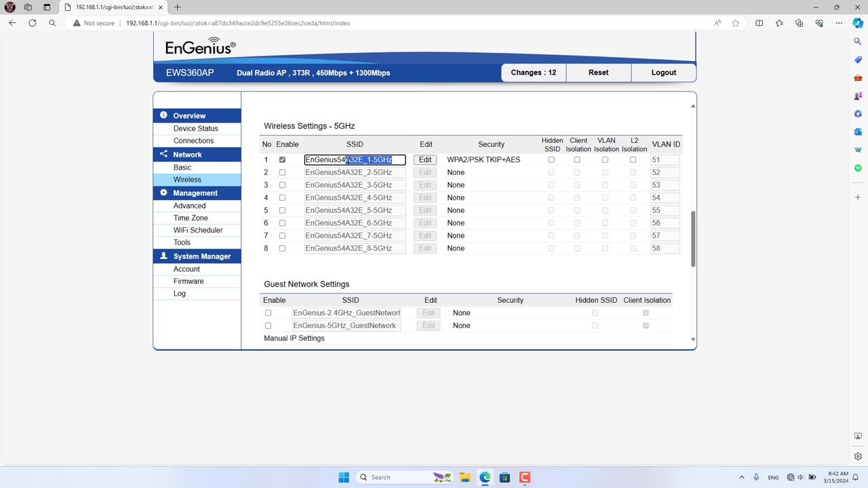Enable 5GHz SSID number 5
The image size is (868, 488).
282,210
